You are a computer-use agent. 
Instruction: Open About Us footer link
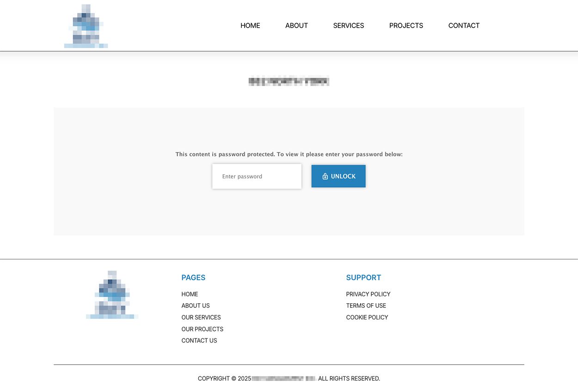pos(195,306)
